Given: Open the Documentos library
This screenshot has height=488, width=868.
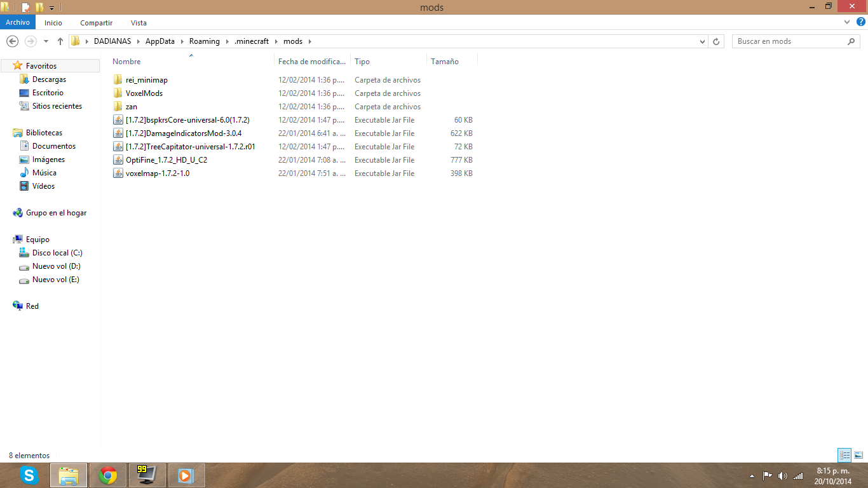Looking at the screenshot, I should tap(54, 146).
